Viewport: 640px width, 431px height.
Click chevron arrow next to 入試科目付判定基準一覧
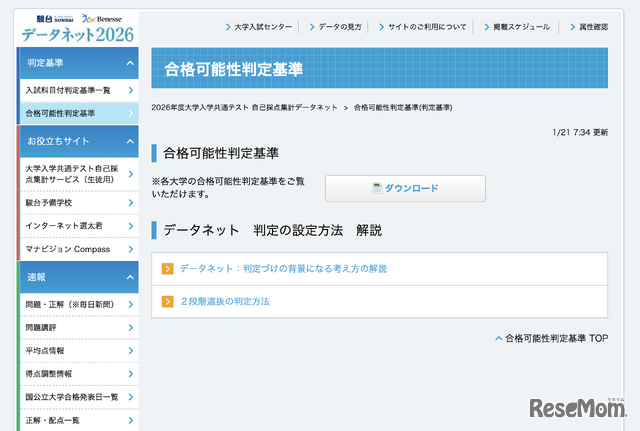(131, 91)
